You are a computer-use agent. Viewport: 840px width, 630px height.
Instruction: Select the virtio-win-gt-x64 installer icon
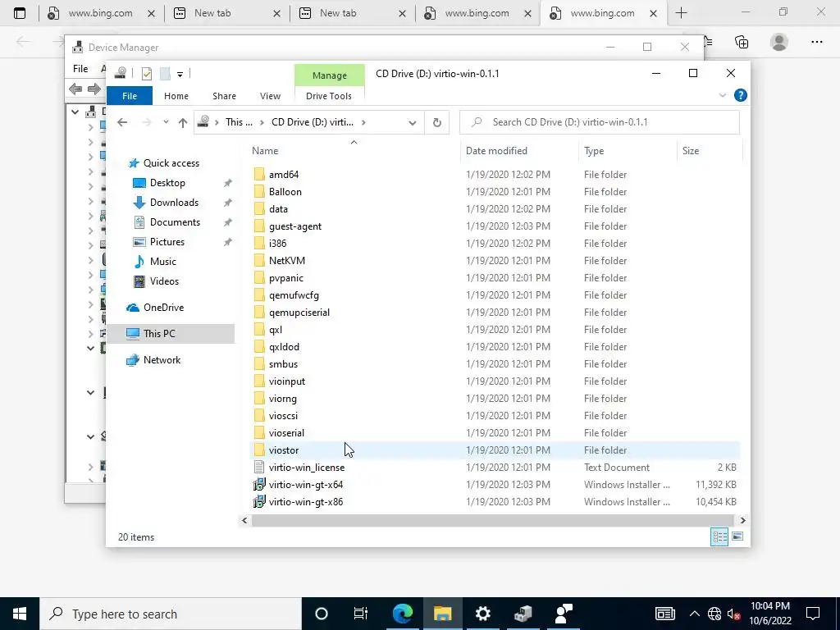click(x=259, y=484)
